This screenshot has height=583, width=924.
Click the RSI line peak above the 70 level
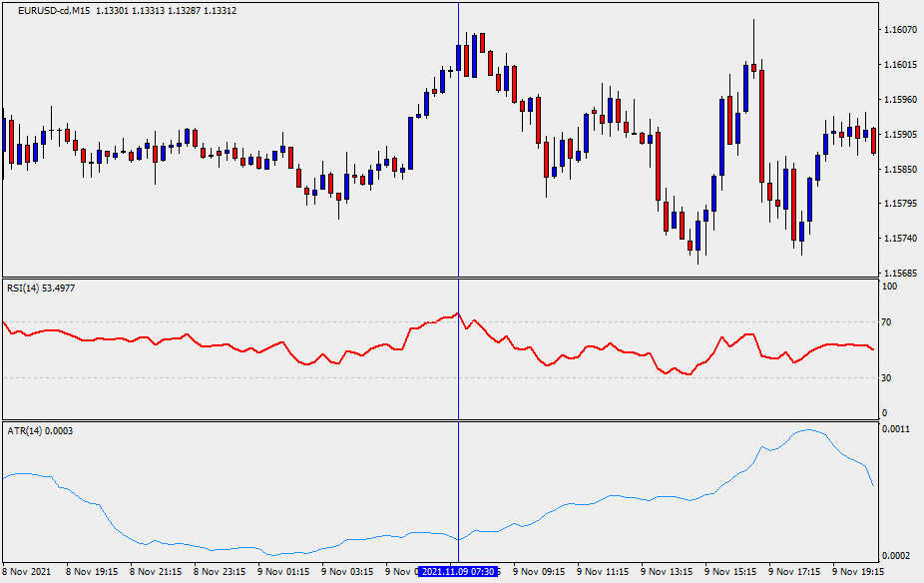click(457, 313)
